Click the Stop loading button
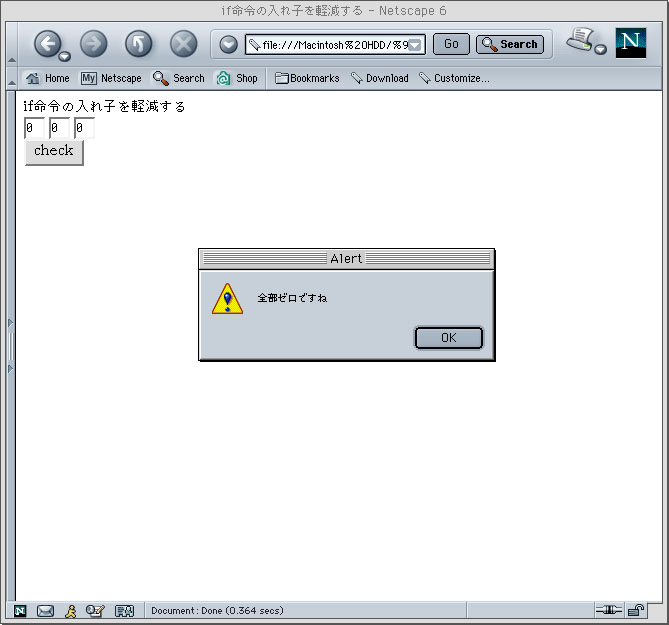This screenshot has height=625, width=669. (183, 44)
